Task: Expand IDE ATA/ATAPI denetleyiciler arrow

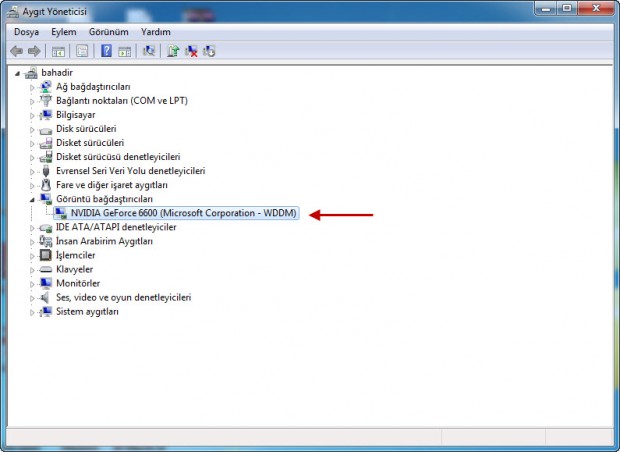Action: pyautogui.click(x=32, y=228)
